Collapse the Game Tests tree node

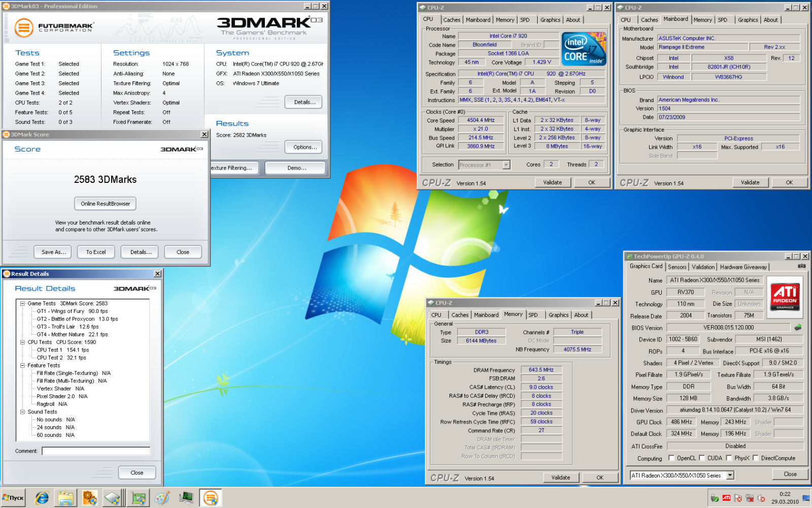click(23, 303)
